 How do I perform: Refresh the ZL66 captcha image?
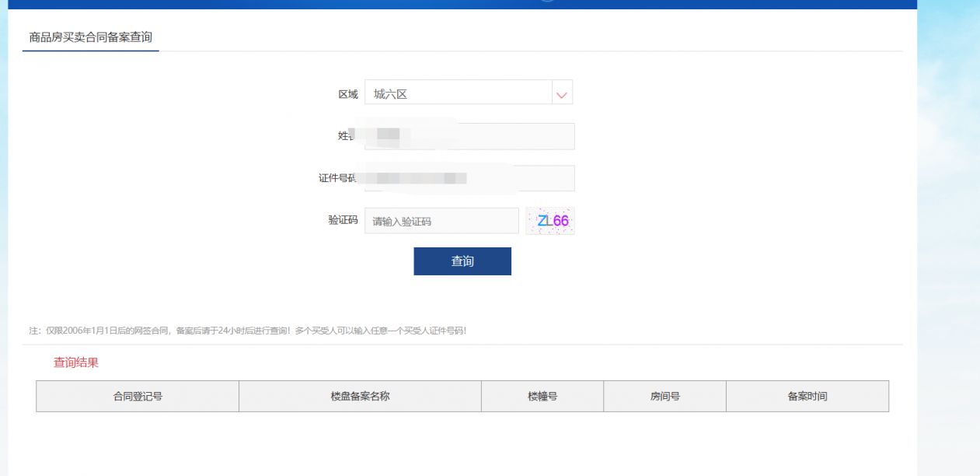[x=550, y=221]
